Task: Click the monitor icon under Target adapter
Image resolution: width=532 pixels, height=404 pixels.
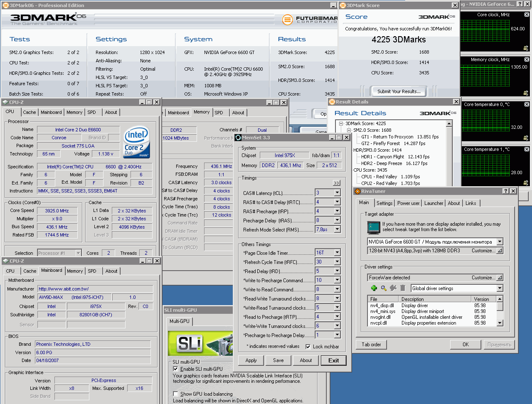Action: pos(374,227)
